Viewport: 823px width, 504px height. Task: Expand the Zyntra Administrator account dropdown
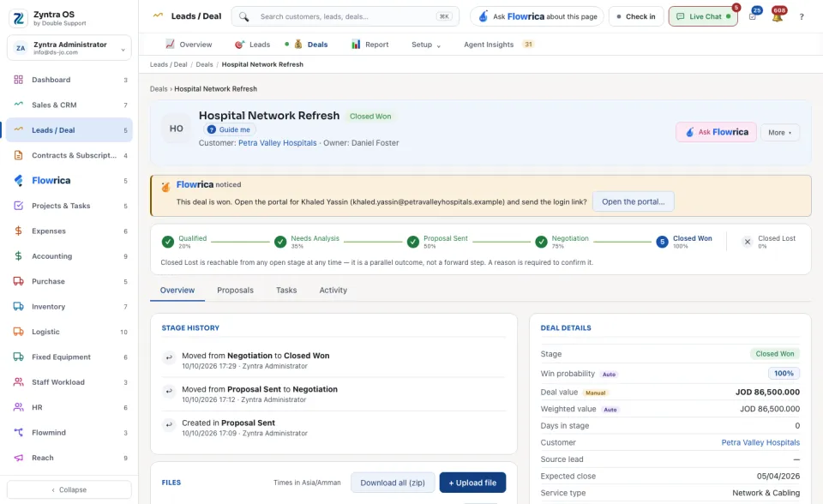point(69,48)
